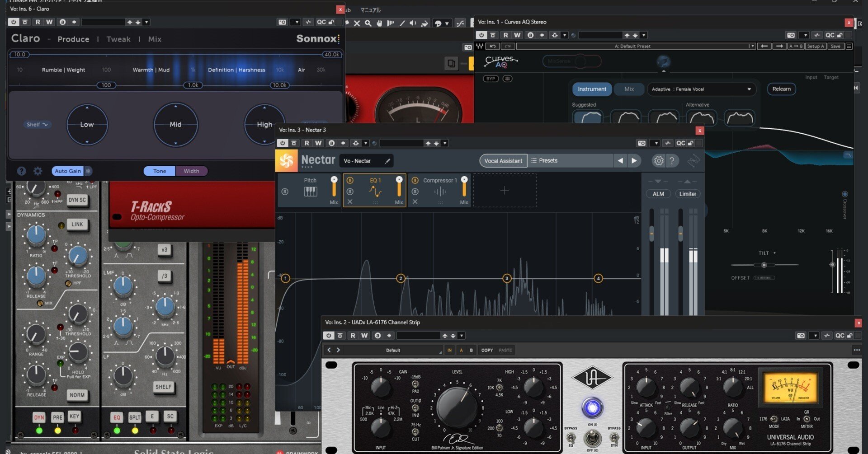
Task: Select EQ node 3 in Nectar
Action: [507, 278]
